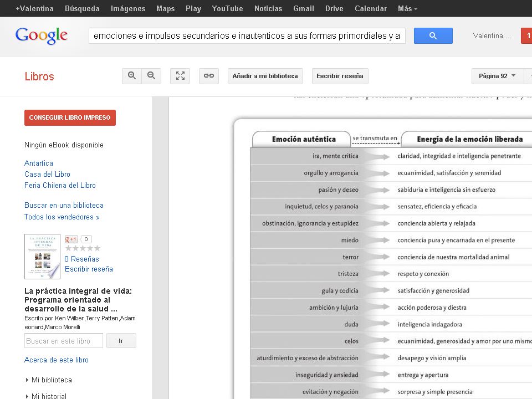Click the Libros heading link
This screenshot has width=532, height=399.
39,76
